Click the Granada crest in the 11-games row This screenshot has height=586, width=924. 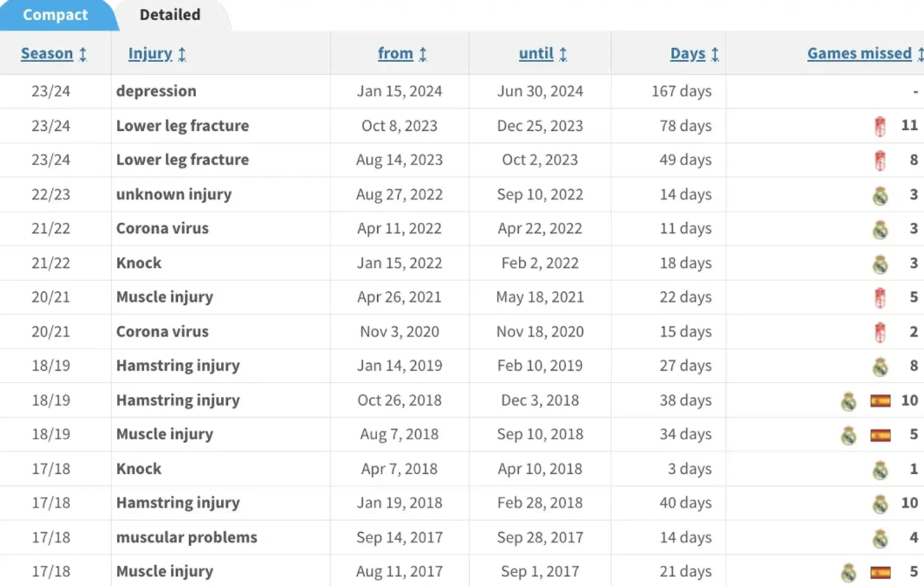click(880, 126)
